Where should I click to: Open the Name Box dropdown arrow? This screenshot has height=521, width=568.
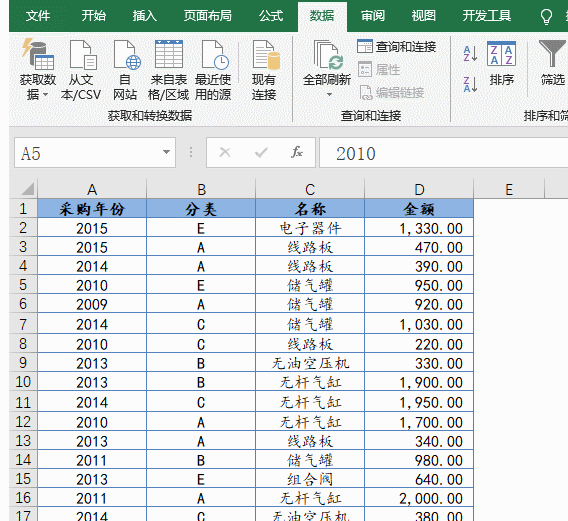(x=166, y=152)
